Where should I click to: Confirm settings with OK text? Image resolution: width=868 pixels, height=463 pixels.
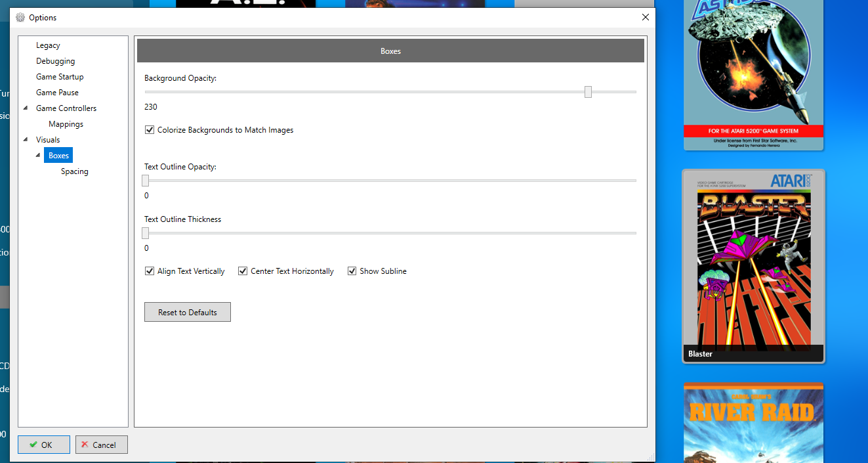point(47,445)
